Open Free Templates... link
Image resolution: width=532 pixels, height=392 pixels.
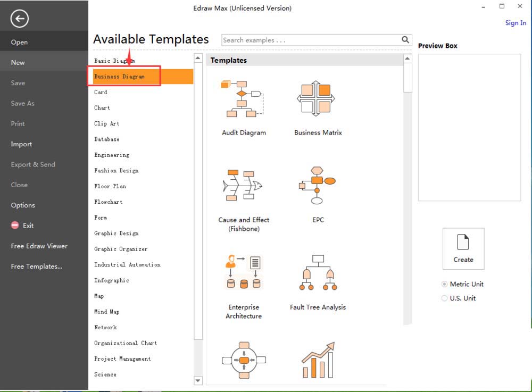[x=36, y=266]
